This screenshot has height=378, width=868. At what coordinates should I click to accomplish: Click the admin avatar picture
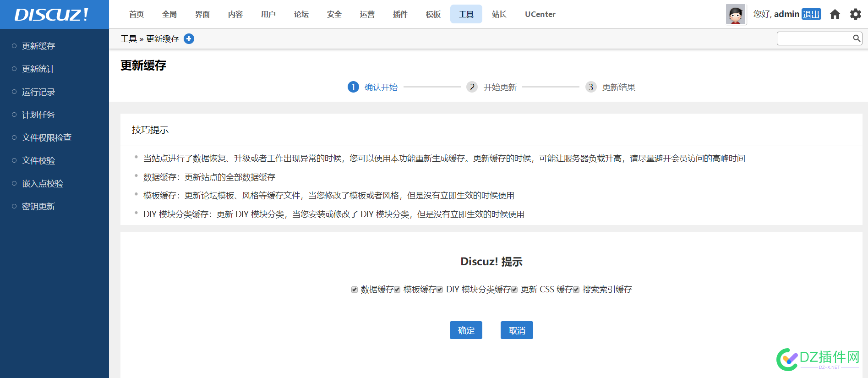pyautogui.click(x=736, y=14)
